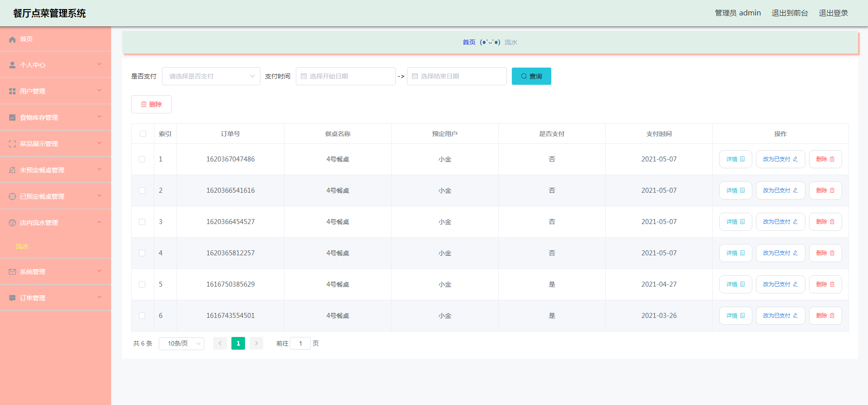Click the 订单号 column header
Screen dimensions: 868x405
pyautogui.click(x=230, y=134)
